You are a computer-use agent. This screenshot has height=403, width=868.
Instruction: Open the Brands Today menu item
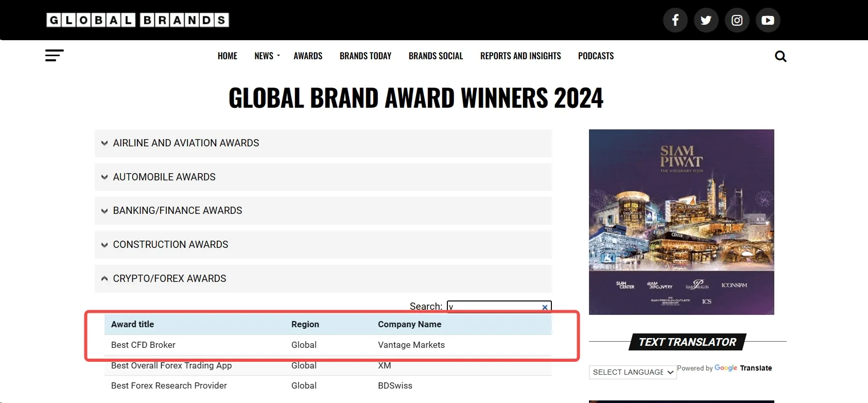tap(366, 56)
